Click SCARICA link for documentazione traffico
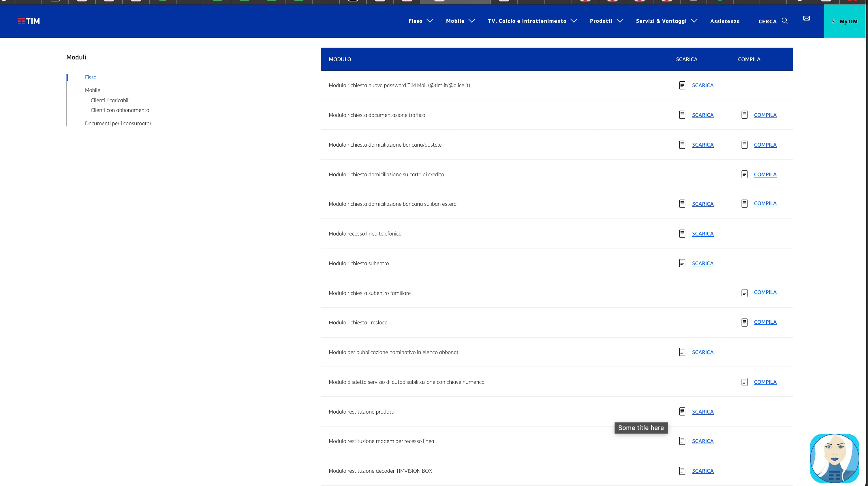 [x=702, y=115]
